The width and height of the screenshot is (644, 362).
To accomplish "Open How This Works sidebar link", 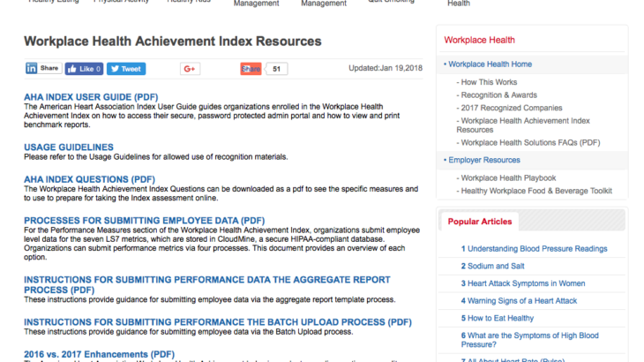I will 489,82.
